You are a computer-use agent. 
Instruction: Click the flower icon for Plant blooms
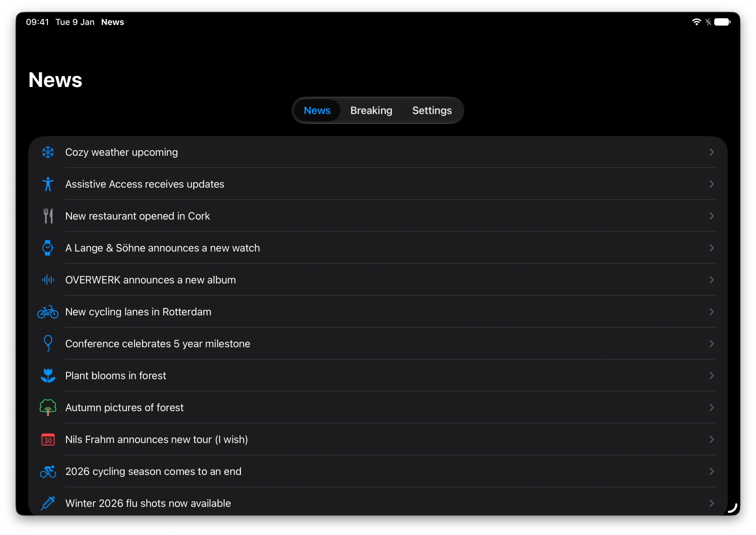[x=48, y=376]
